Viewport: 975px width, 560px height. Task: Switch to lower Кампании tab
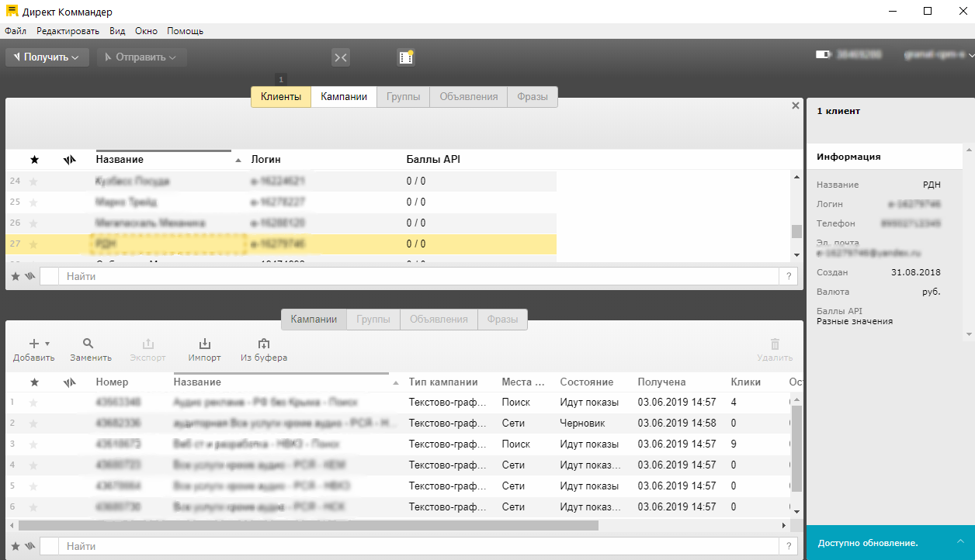click(314, 319)
